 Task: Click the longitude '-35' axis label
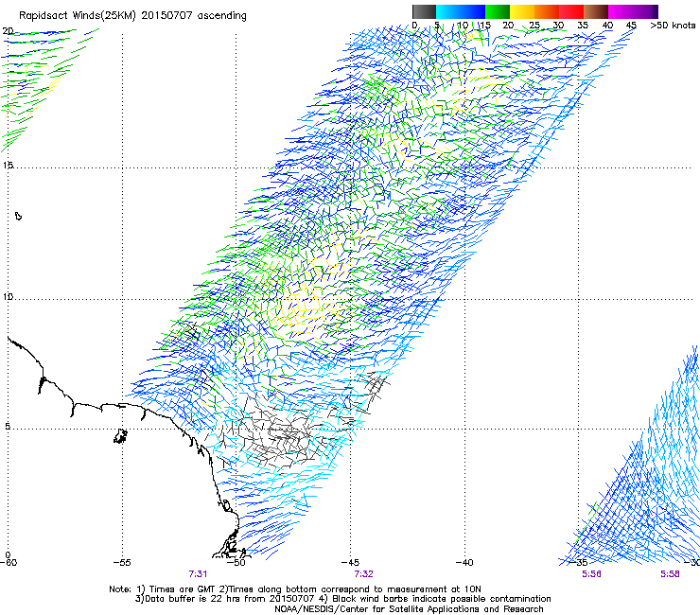(579, 562)
